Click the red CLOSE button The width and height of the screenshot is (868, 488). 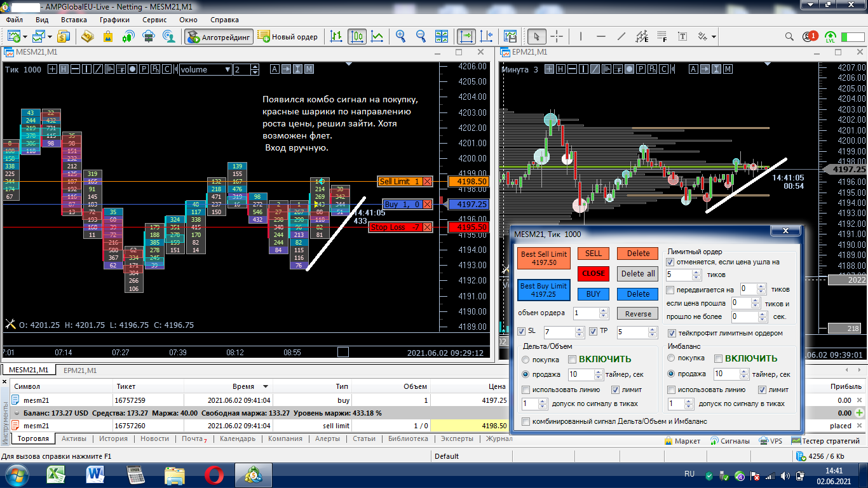pyautogui.click(x=593, y=274)
